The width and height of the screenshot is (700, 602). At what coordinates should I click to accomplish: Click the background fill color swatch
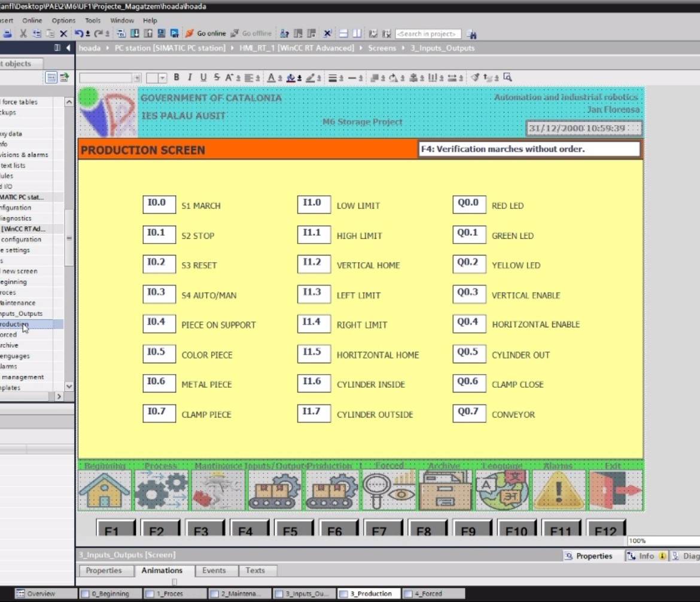click(291, 77)
